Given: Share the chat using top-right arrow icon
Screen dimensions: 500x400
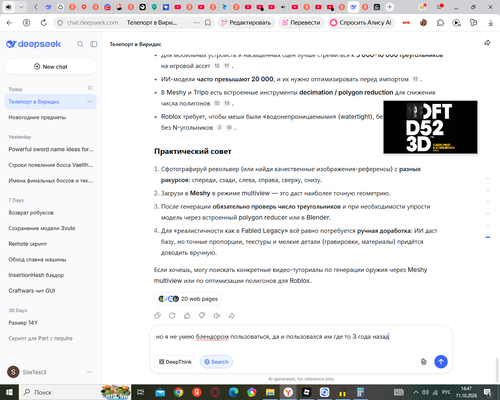Looking at the screenshot, I should [x=487, y=43].
